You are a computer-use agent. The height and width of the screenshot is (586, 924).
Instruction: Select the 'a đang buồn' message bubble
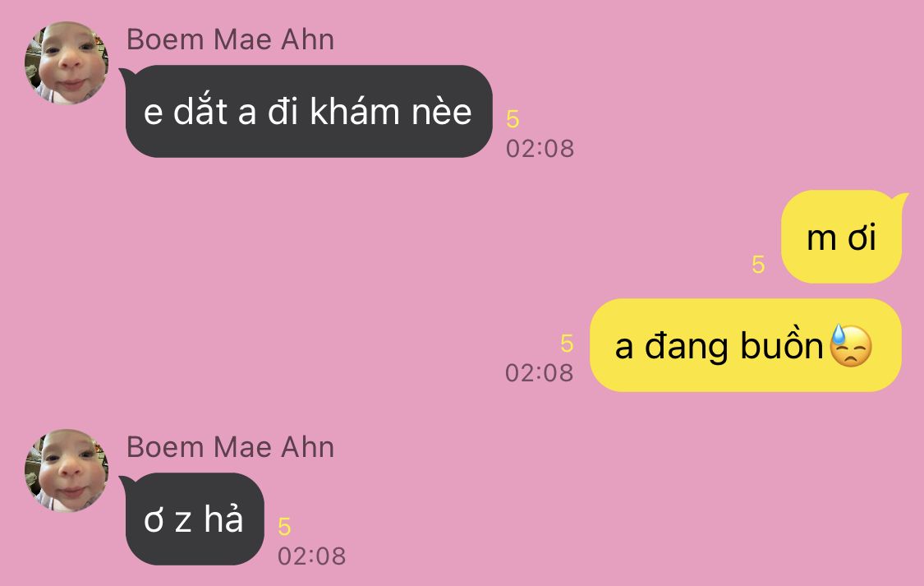pos(746,345)
